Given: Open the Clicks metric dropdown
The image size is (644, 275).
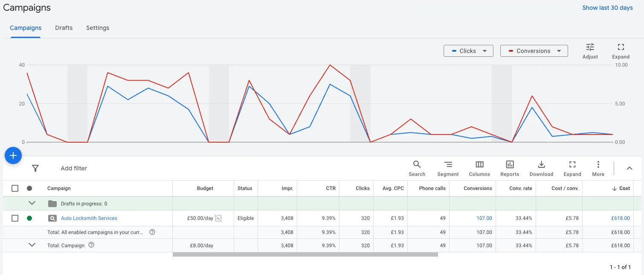Looking at the screenshot, I should click(468, 51).
